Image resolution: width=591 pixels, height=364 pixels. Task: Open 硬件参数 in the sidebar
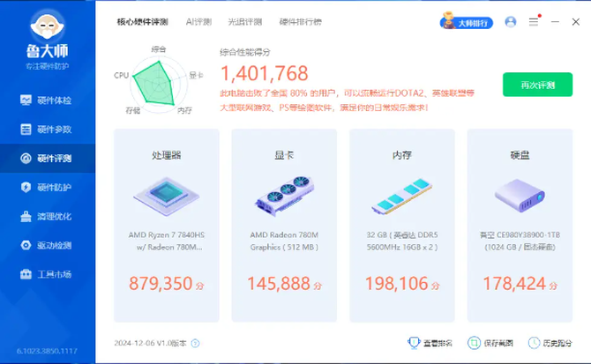pos(48,129)
